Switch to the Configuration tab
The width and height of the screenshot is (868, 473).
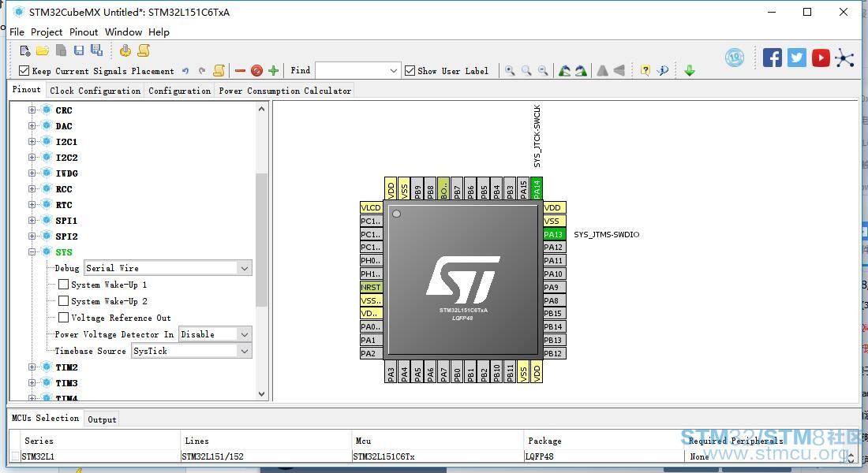(179, 91)
